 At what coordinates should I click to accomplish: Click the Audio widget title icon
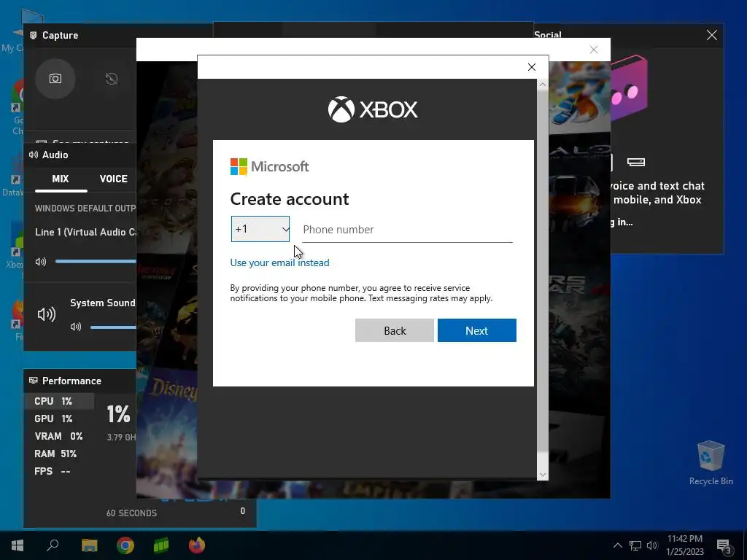coord(34,155)
